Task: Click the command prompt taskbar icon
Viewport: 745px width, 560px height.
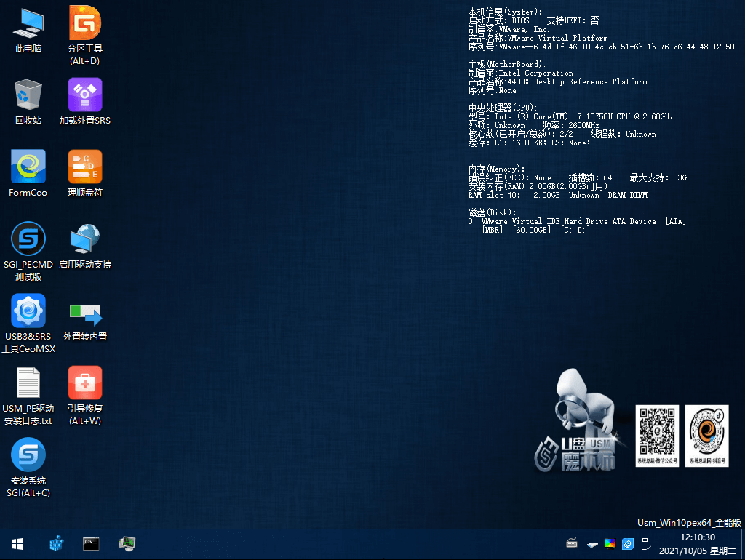Action: [x=91, y=544]
